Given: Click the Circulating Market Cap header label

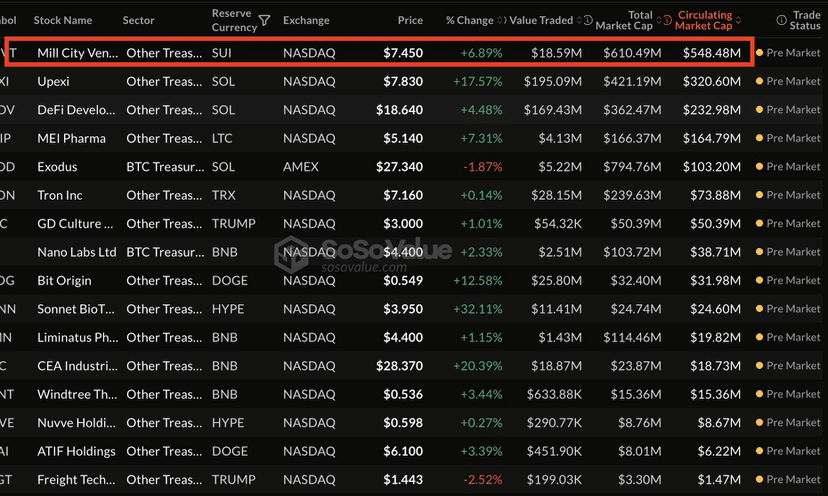Looking at the screenshot, I should (x=704, y=20).
